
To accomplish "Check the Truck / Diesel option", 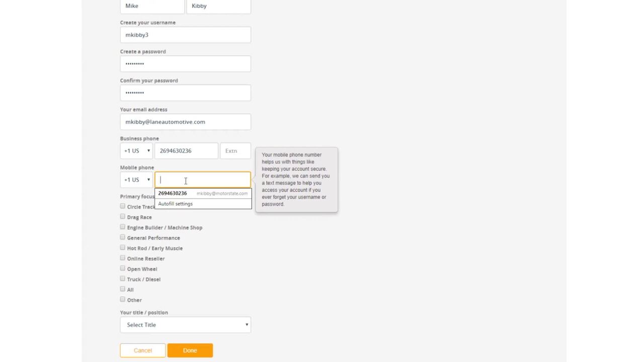I will click(x=123, y=279).
